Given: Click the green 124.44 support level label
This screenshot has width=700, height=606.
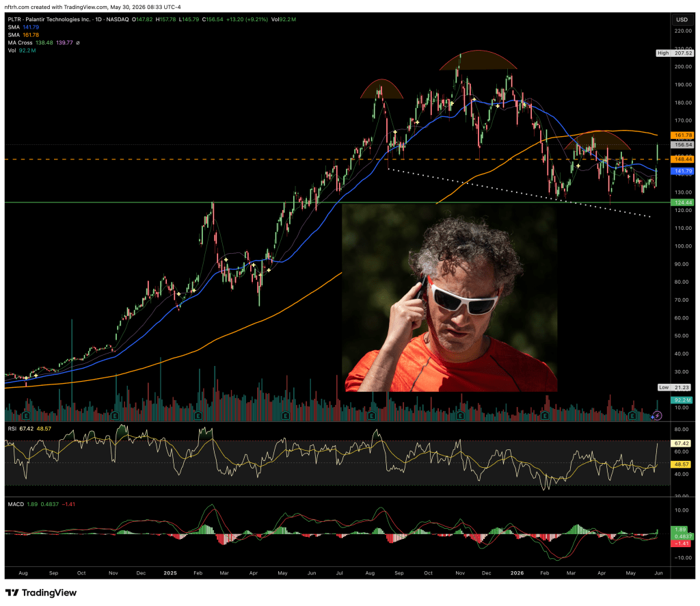Looking at the screenshot, I should click(683, 202).
